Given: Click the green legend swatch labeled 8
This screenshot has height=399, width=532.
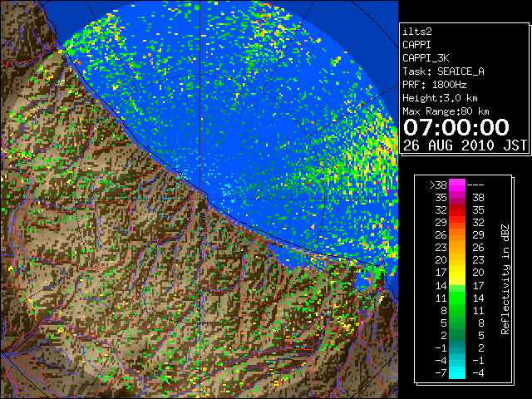Looking at the screenshot, I should point(457,310).
